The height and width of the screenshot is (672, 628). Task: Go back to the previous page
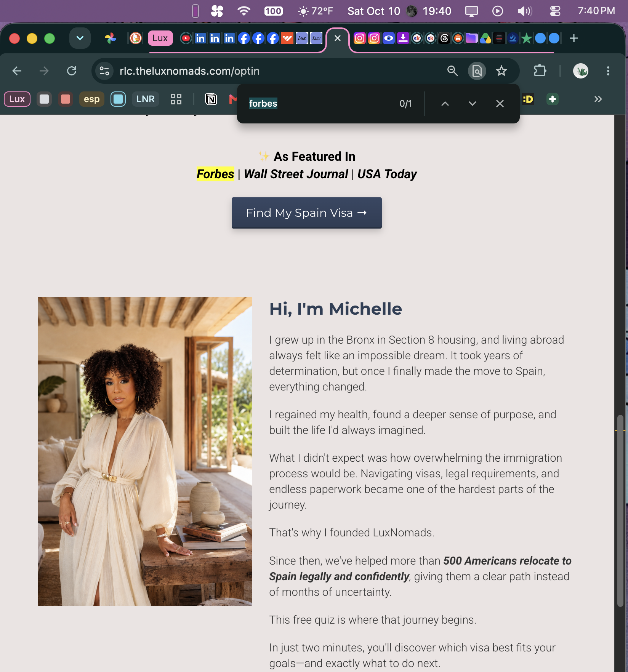coord(17,71)
